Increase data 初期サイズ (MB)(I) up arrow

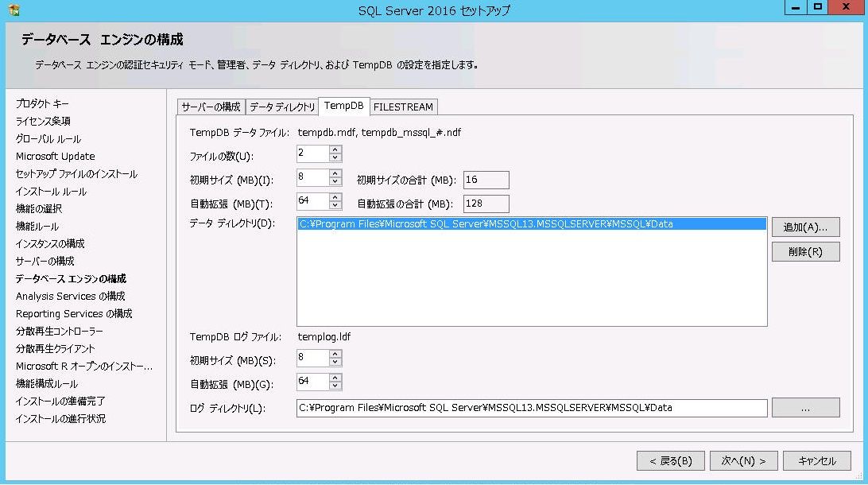[x=335, y=173]
